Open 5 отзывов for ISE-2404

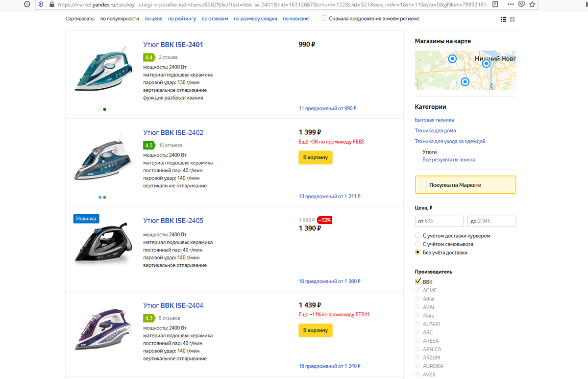tap(170, 318)
